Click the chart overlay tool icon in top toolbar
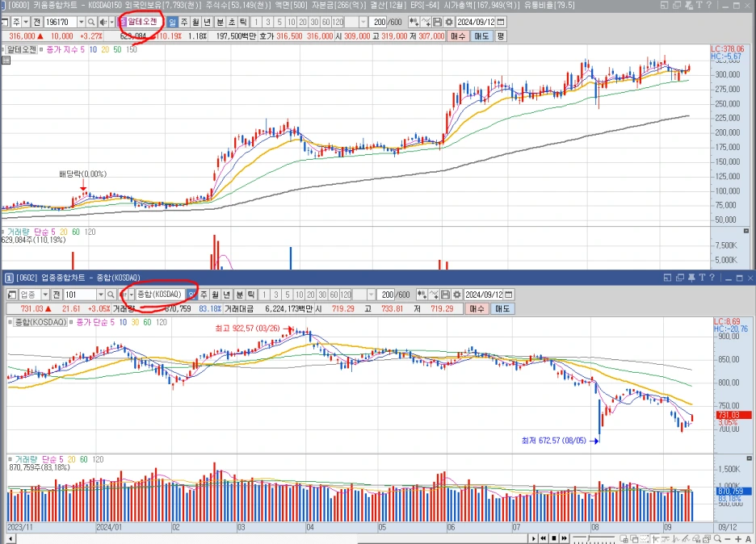The width and height of the screenshot is (756, 544). coord(426,22)
